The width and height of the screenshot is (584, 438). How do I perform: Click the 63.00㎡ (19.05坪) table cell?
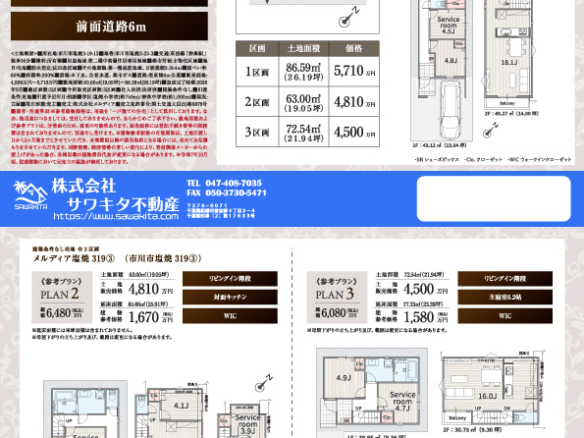tap(303, 102)
